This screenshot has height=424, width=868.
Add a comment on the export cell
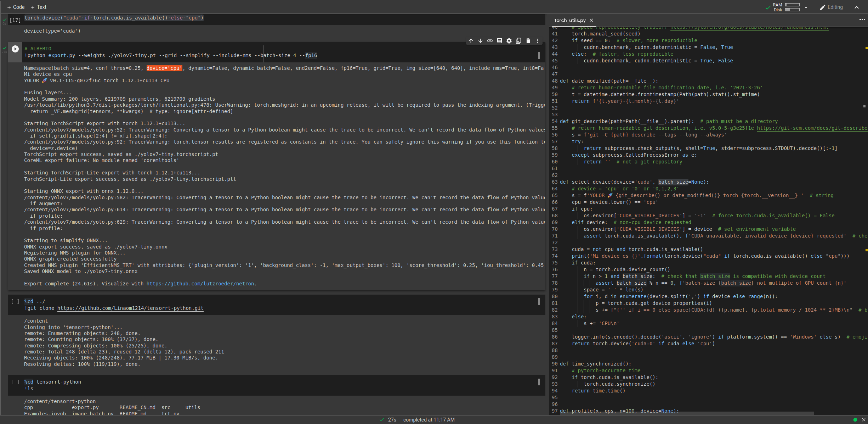pos(500,41)
